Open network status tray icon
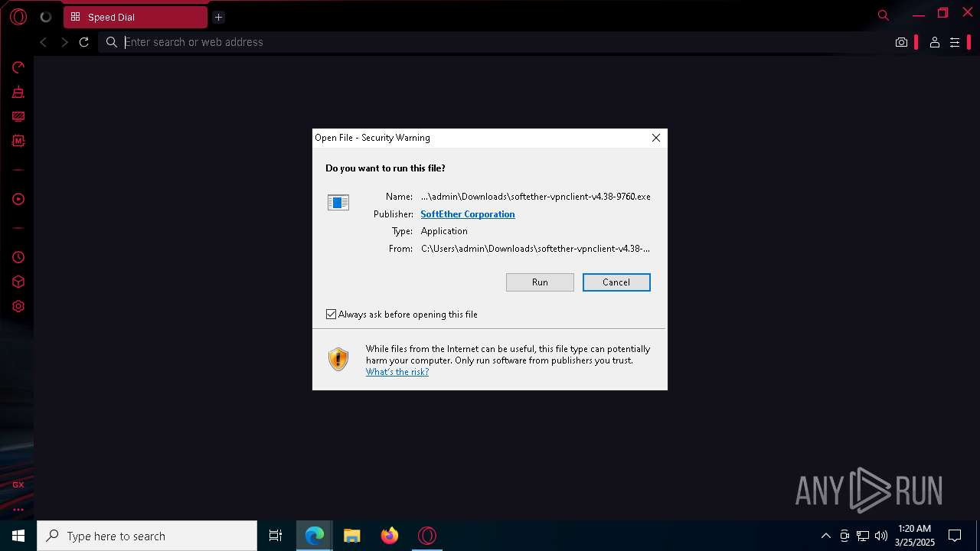980x551 pixels. (x=863, y=536)
